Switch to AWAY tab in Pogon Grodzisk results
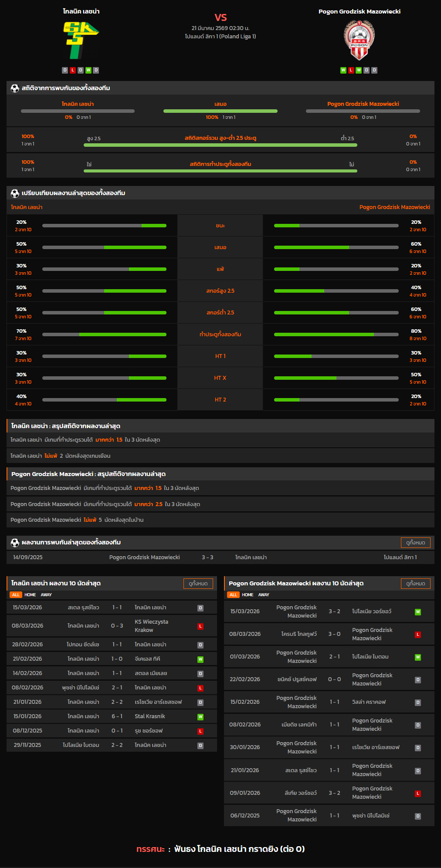The height and width of the screenshot is (868, 441). [x=264, y=594]
